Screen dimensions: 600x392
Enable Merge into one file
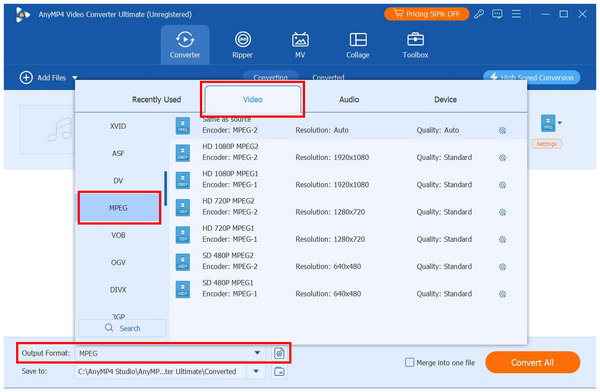point(409,362)
